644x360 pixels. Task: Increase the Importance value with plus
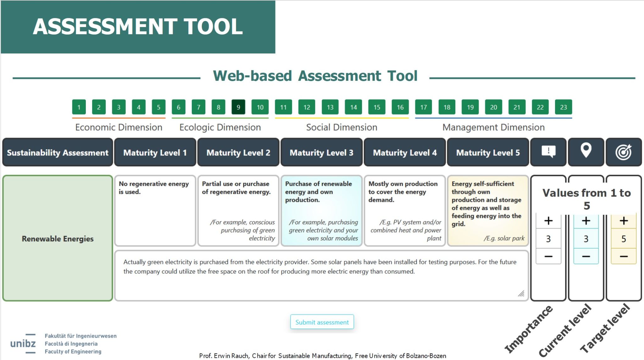click(548, 221)
